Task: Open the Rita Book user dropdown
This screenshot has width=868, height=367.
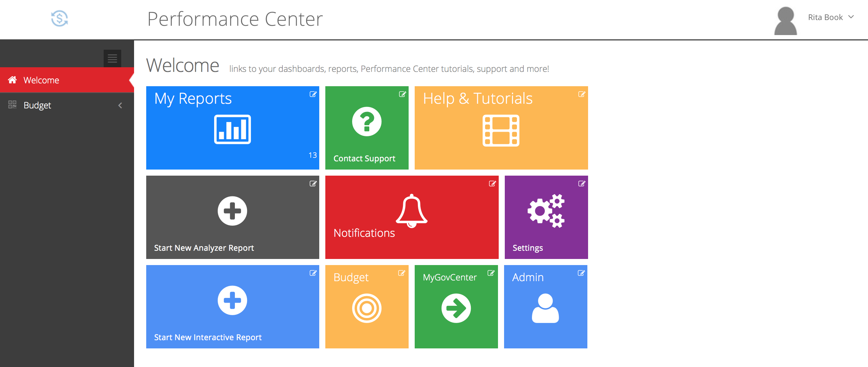Action: pyautogui.click(x=830, y=17)
